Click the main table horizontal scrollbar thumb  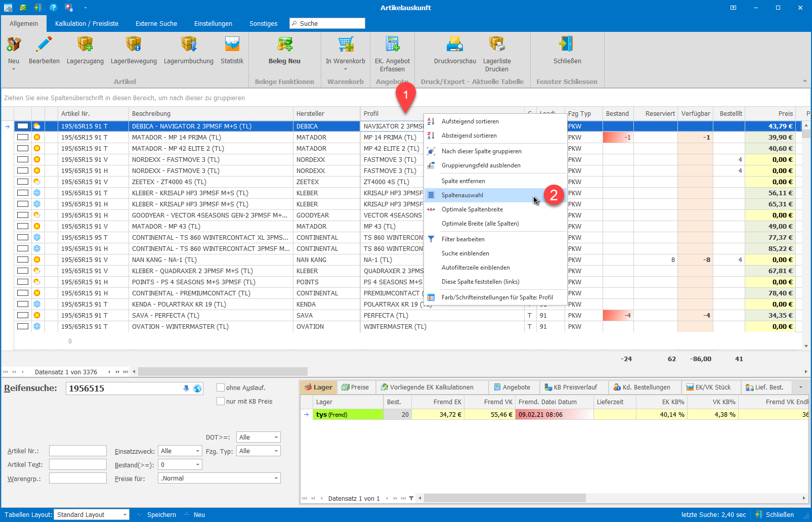[x=223, y=372]
